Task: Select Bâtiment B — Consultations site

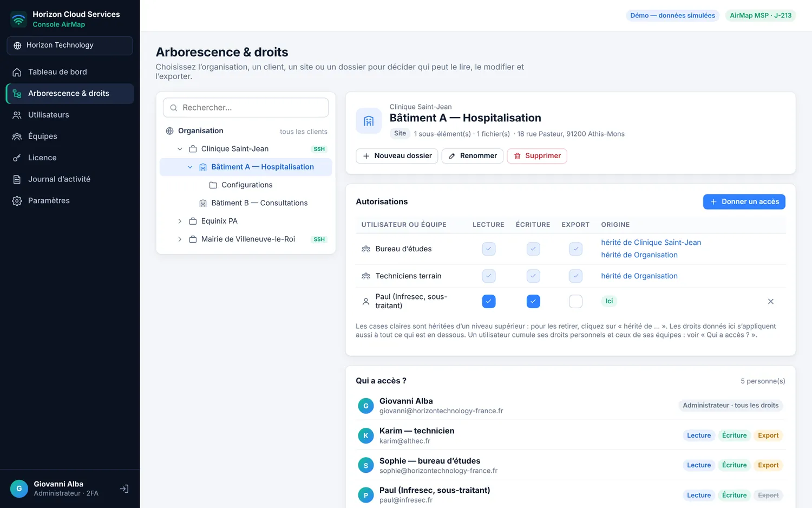Action: (246, 203)
